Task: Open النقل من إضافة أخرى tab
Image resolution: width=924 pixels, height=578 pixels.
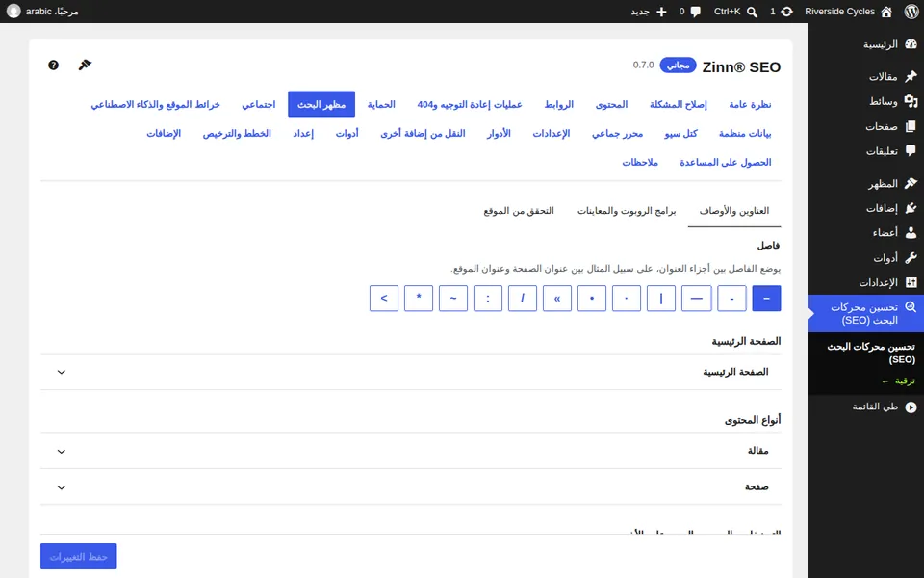Action: click(423, 133)
